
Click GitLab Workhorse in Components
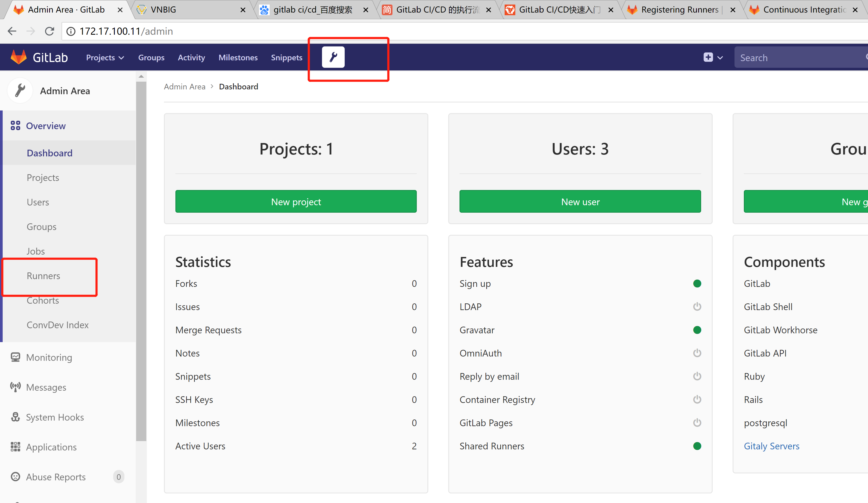tap(780, 330)
